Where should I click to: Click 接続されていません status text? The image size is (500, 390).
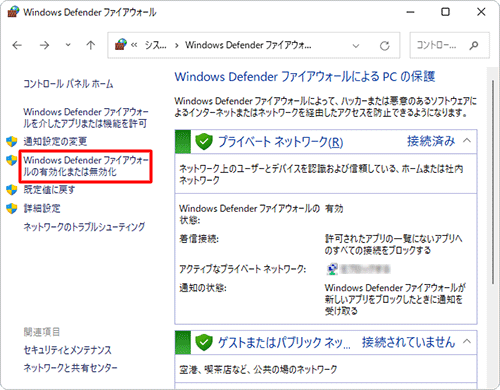click(409, 342)
